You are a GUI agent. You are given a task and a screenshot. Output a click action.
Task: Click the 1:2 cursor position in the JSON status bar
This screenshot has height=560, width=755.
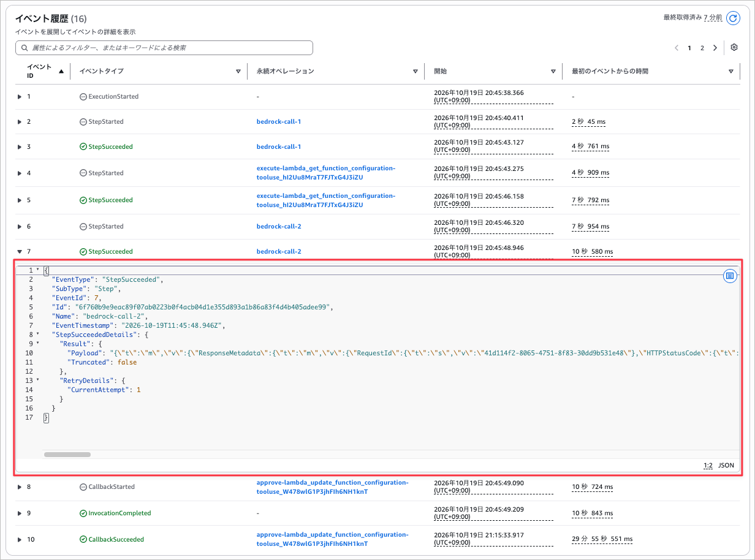point(708,466)
